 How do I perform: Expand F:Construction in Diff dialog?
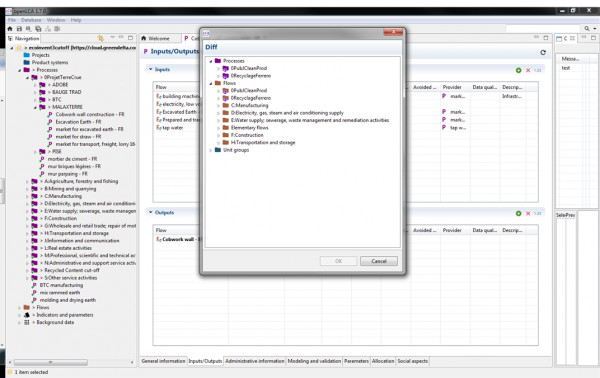point(218,135)
